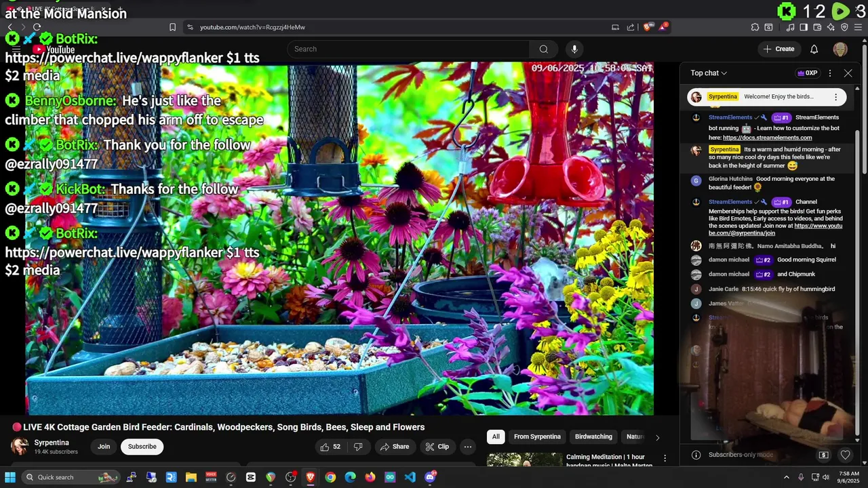Open the Brave Wallet icon
This screenshot has height=488, width=868.
tap(817, 27)
